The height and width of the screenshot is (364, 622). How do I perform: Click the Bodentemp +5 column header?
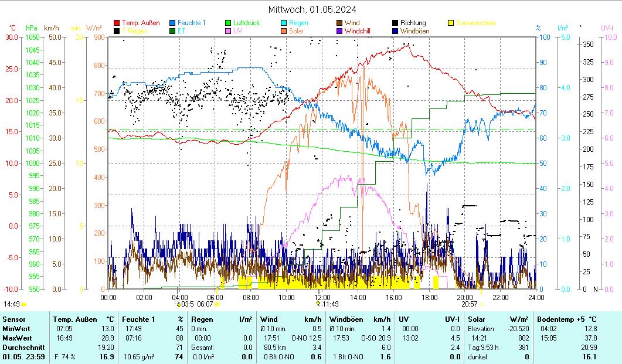click(x=566, y=319)
